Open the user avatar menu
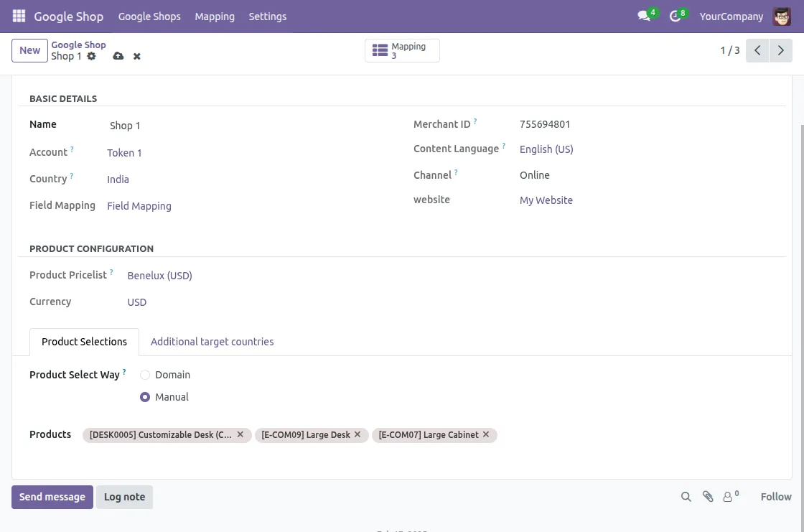 pyautogui.click(x=782, y=17)
